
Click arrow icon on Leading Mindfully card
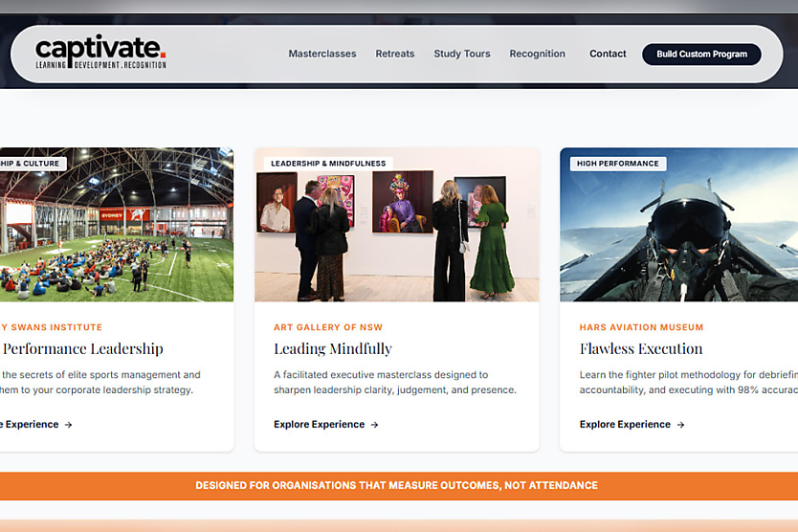click(x=374, y=425)
